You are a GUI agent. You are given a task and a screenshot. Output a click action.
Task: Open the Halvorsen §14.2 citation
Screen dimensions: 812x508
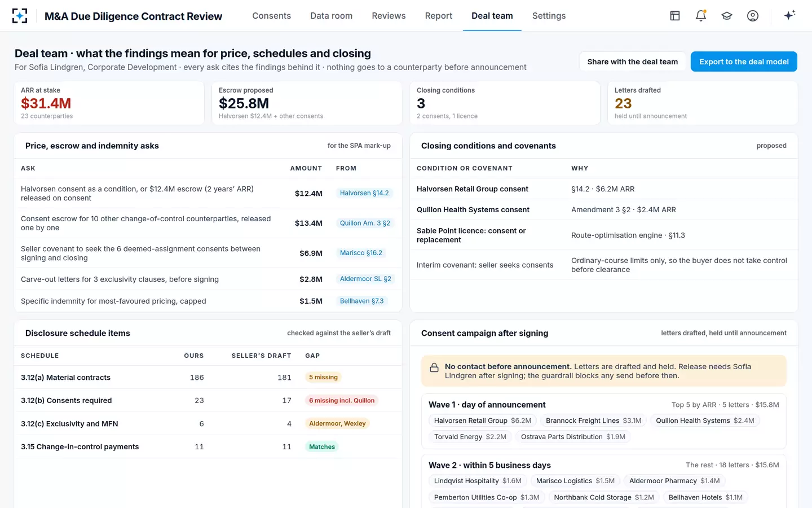(x=364, y=193)
